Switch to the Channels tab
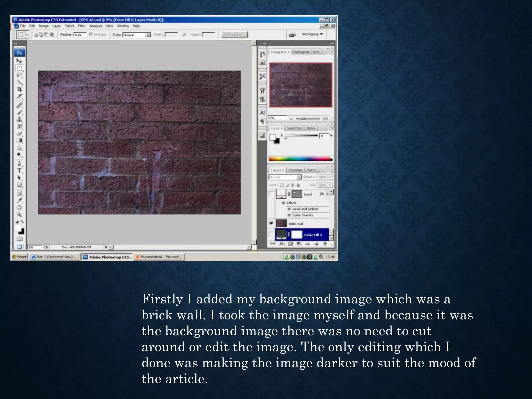This screenshot has height=399, width=532. tap(295, 170)
